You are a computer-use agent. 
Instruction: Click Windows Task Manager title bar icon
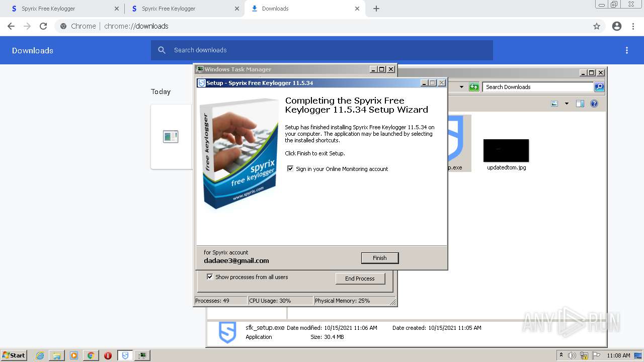click(200, 69)
